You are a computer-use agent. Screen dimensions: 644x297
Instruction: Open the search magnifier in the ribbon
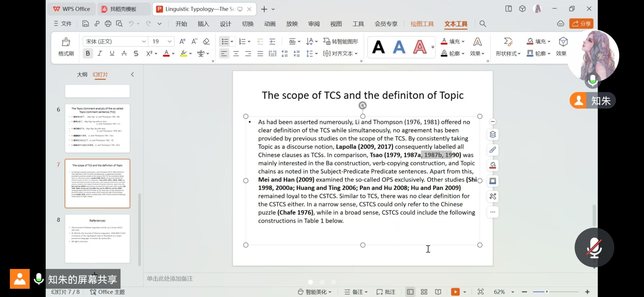[x=483, y=24]
